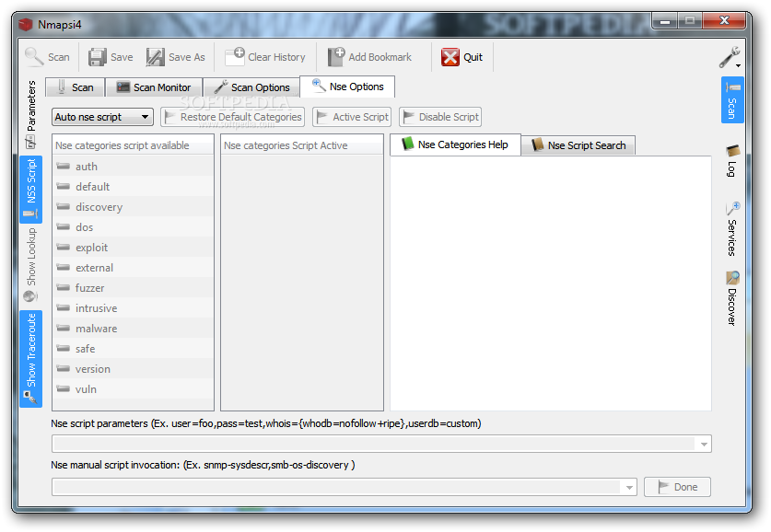Image resolution: width=771 pixels, height=532 pixels.
Task: Select the fuzzer category
Action: (x=133, y=288)
